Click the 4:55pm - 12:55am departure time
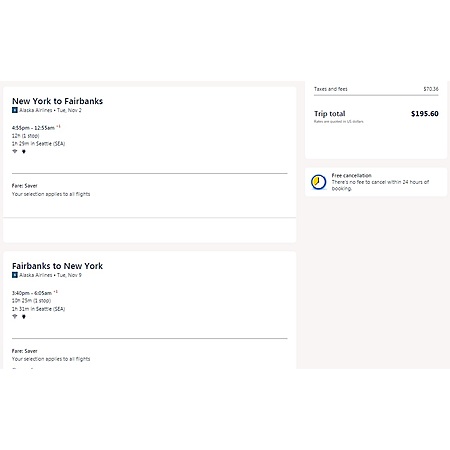This screenshot has height=450, width=450. point(33,128)
